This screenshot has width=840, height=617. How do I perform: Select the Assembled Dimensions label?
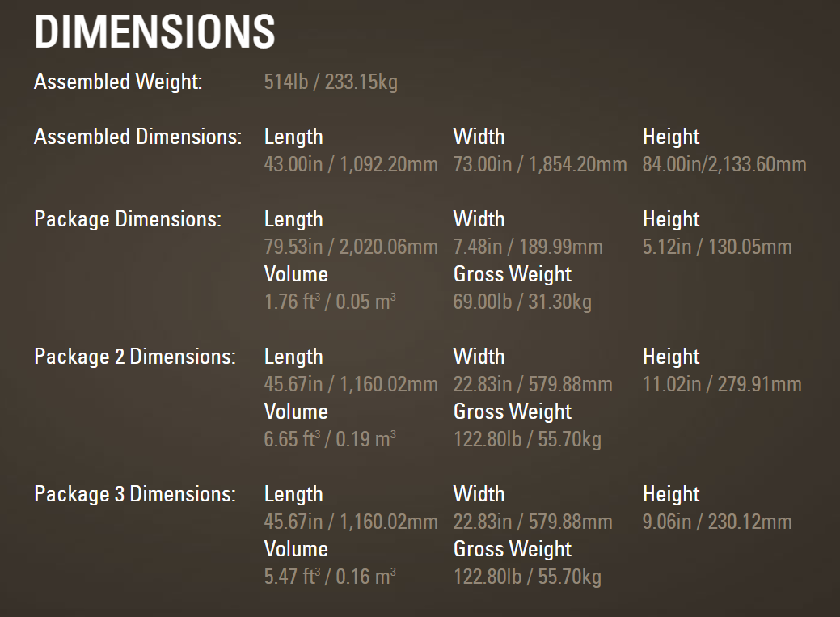click(x=137, y=137)
